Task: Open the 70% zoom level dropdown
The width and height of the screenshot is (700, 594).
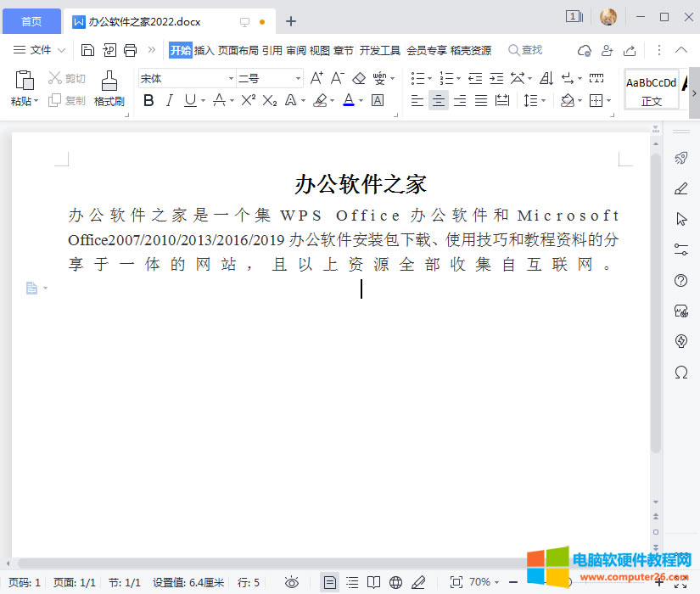Action: pos(484,582)
